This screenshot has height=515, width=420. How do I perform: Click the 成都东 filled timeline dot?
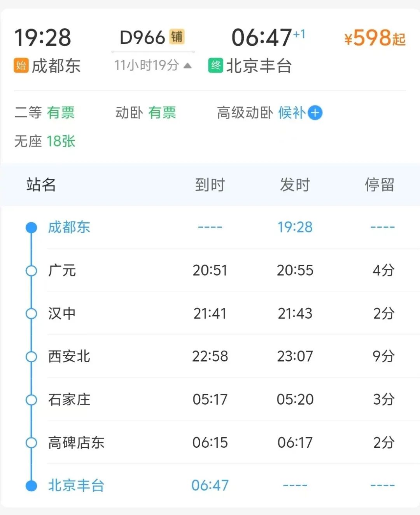[x=31, y=227]
